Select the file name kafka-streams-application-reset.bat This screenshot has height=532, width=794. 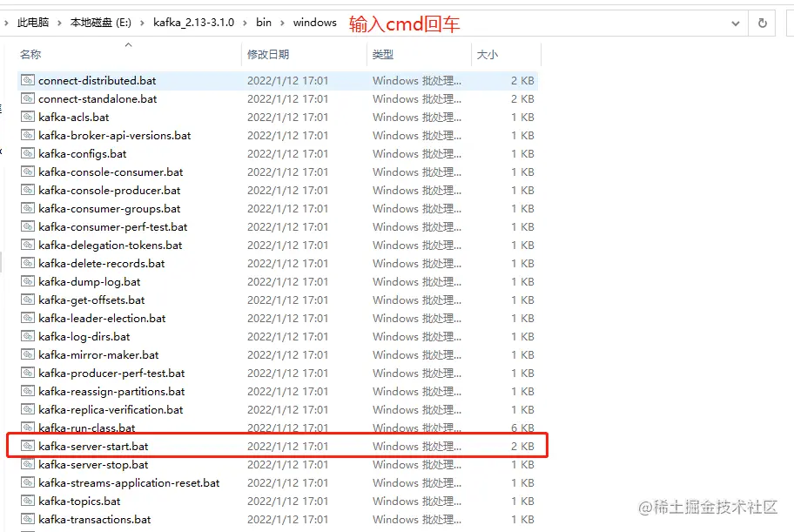pyautogui.click(x=129, y=483)
